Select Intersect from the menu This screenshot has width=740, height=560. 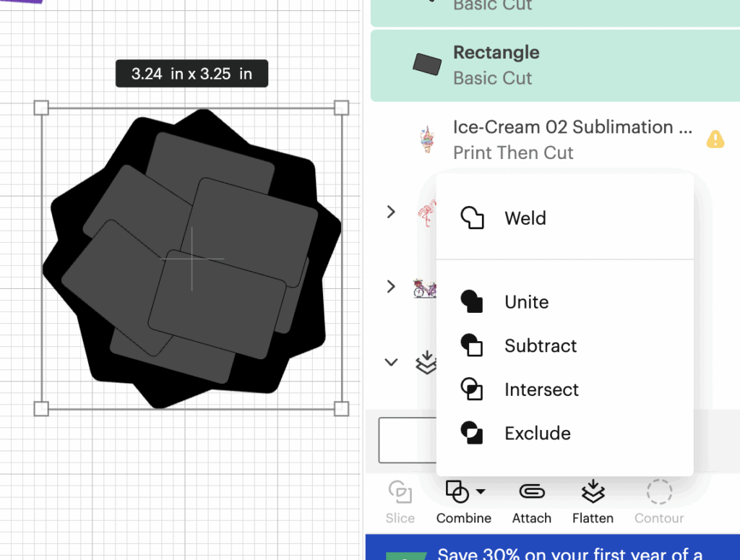tap(541, 390)
